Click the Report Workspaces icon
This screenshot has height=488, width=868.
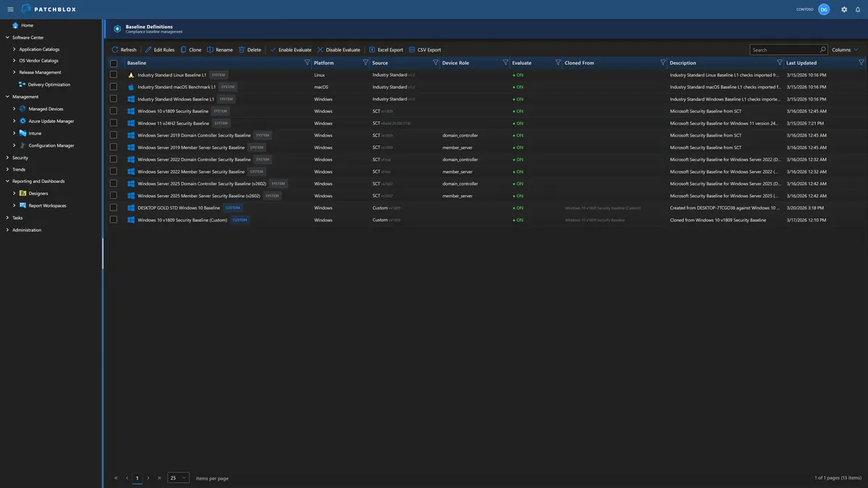pos(23,205)
